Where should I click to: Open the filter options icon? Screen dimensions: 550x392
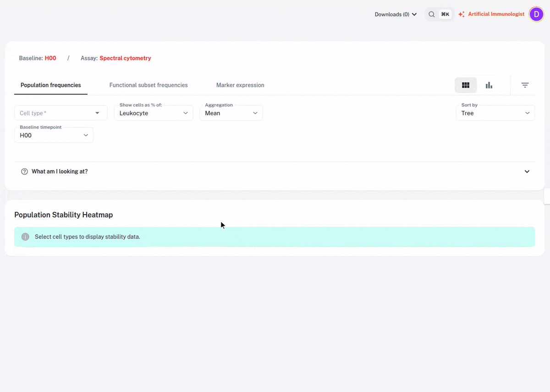tap(525, 85)
